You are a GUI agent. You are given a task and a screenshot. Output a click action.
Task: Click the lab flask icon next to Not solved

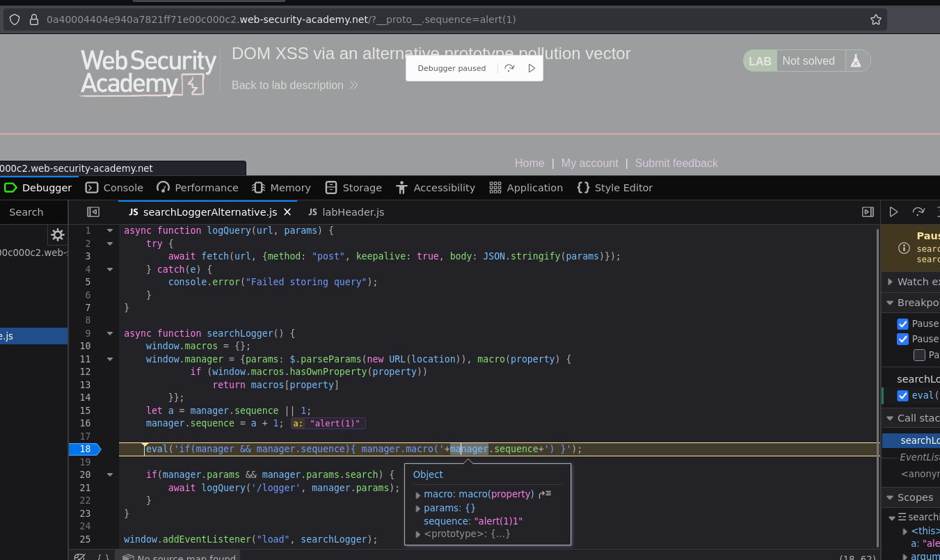(x=856, y=61)
